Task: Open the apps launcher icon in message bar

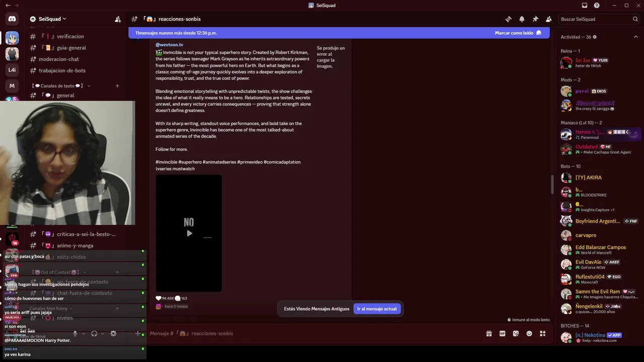Action: coord(543,333)
